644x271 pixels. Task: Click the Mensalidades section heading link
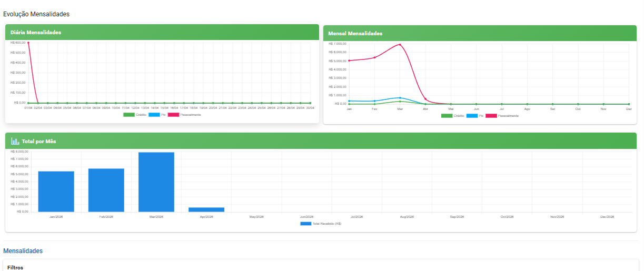(x=23, y=251)
